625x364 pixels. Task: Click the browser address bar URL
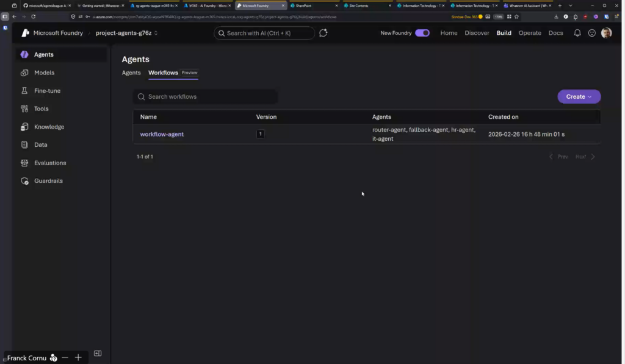click(215, 16)
